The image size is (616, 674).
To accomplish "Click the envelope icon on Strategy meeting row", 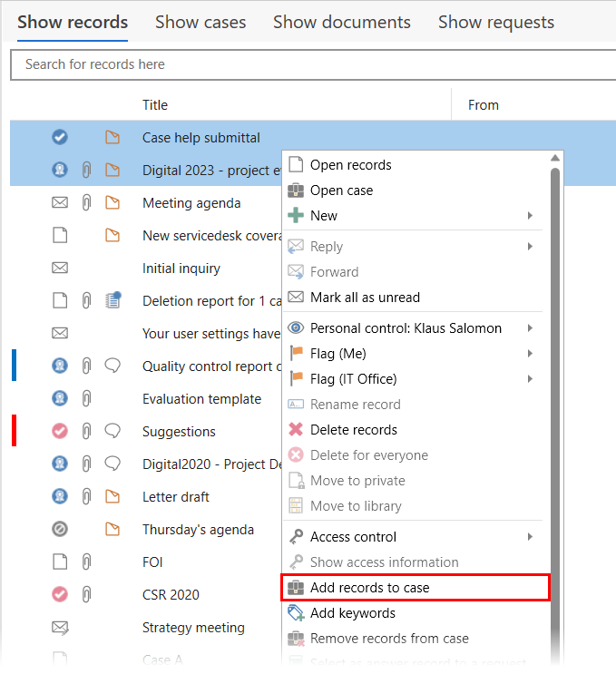I will tap(60, 628).
